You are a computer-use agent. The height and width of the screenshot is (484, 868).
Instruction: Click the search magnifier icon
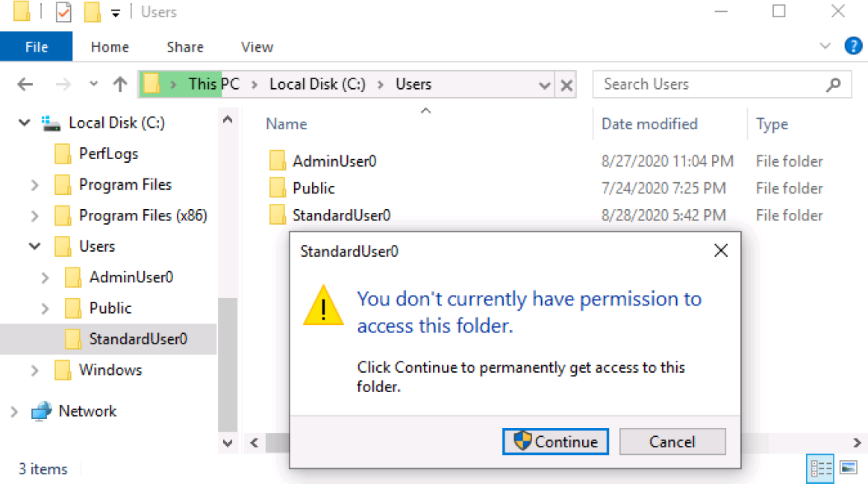click(834, 84)
